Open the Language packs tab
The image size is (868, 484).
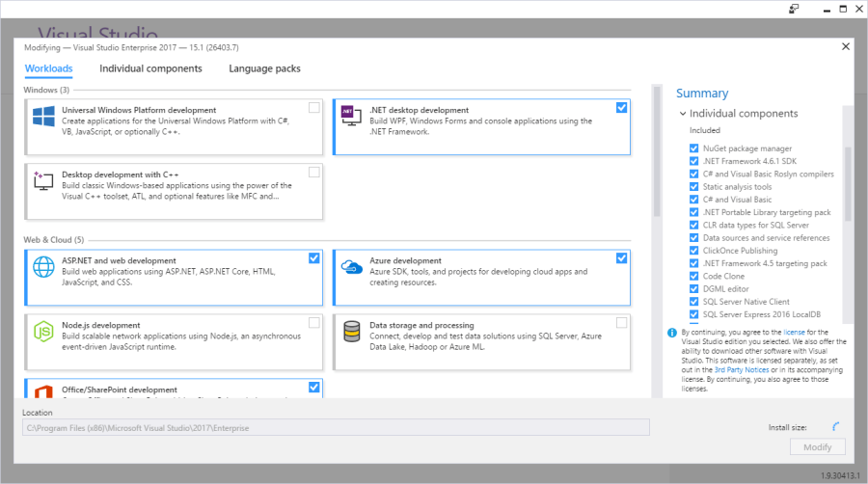264,68
